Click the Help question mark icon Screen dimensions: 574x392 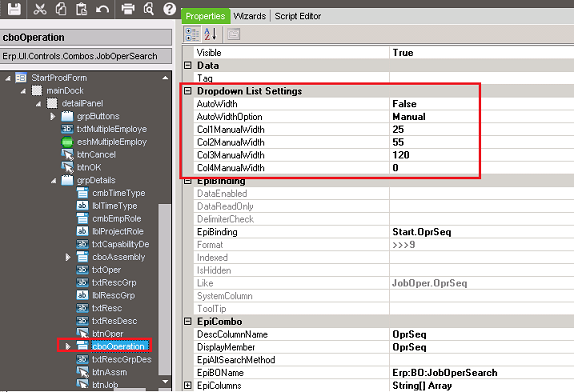[x=169, y=9]
